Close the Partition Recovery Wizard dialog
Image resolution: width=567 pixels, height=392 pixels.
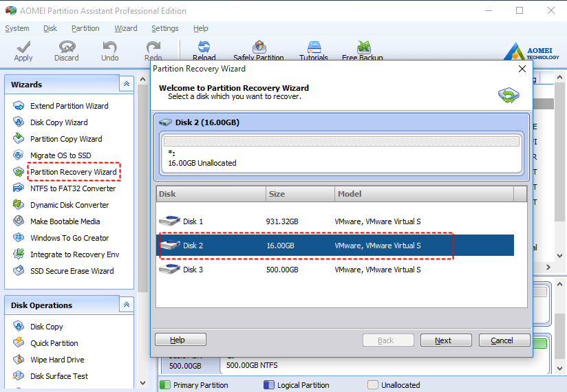(522, 69)
